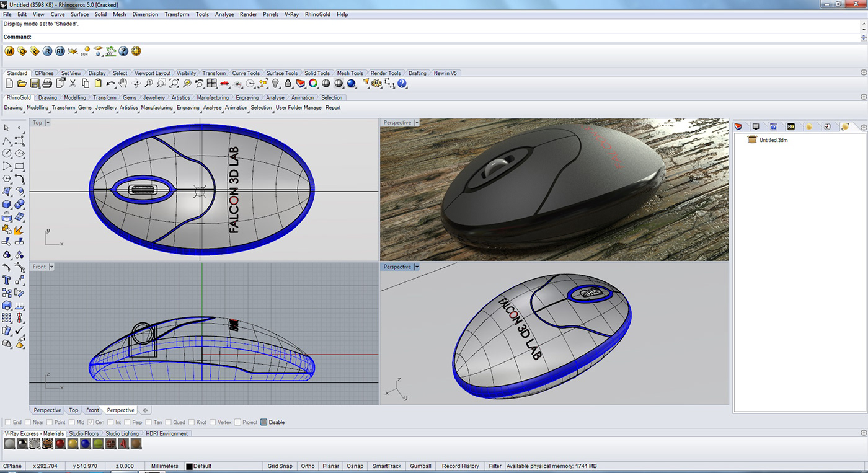Enable Gumball from the status bar
This screenshot has width=868, height=473.
(420, 466)
